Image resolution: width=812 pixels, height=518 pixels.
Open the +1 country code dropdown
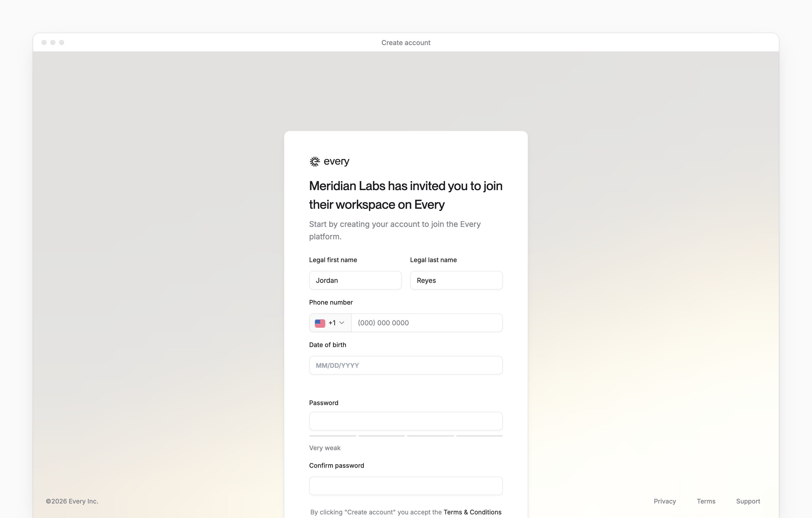coord(330,323)
